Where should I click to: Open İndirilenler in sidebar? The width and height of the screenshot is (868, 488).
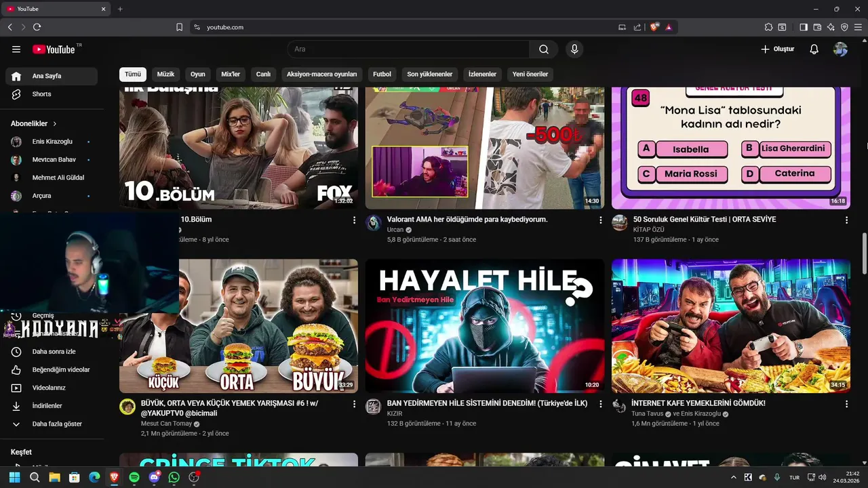point(52,406)
